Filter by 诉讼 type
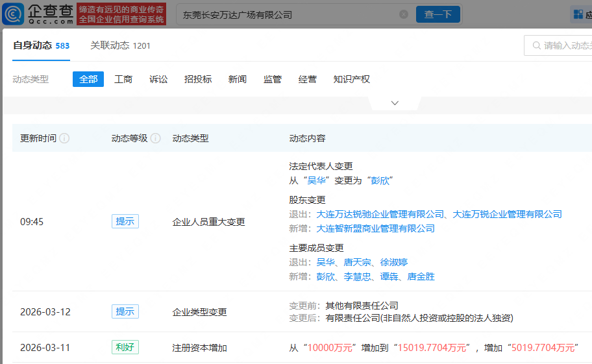Image resolution: width=592 pixels, height=364 pixels. coord(158,79)
